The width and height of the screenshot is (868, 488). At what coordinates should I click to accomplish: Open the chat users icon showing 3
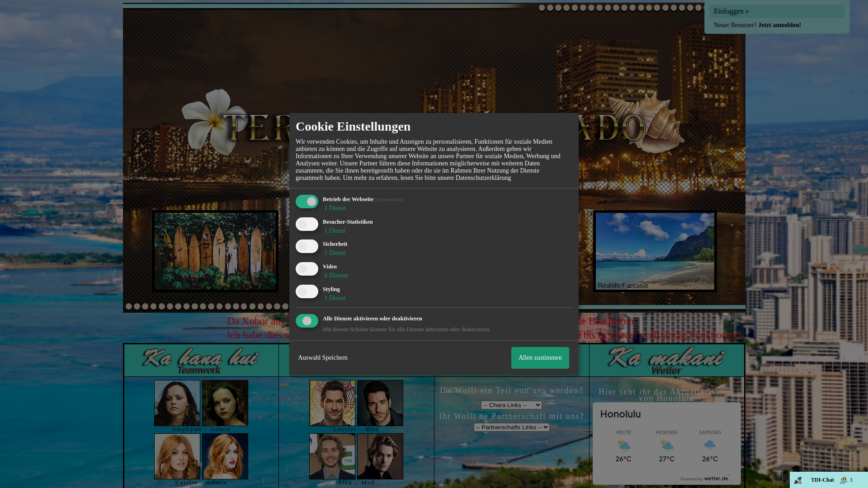point(844,480)
